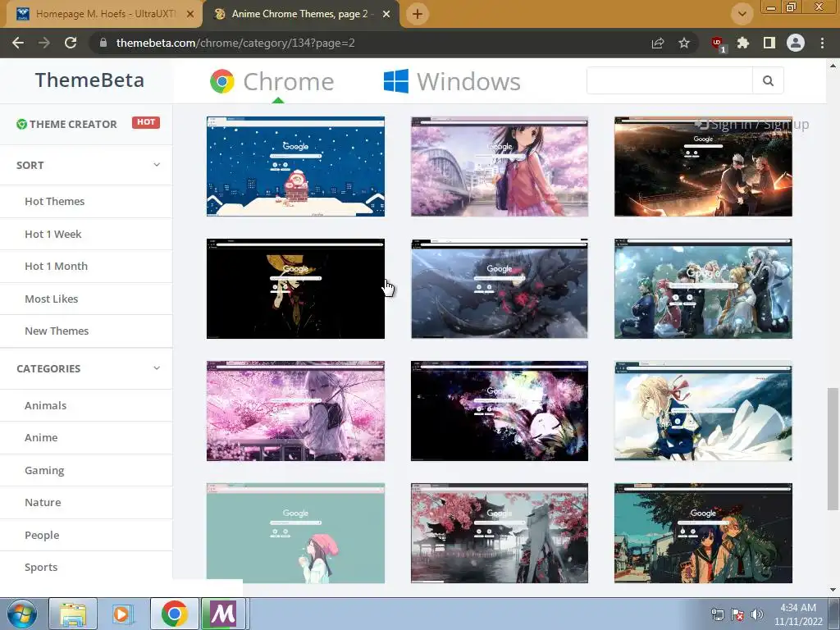Screen dimensions: 840x630
Task: Click the address bar URL
Action: coord(235,43)
